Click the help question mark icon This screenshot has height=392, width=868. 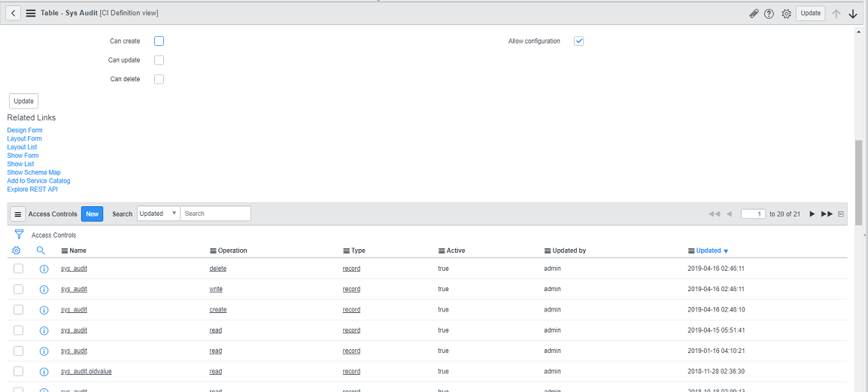[769, 14]
